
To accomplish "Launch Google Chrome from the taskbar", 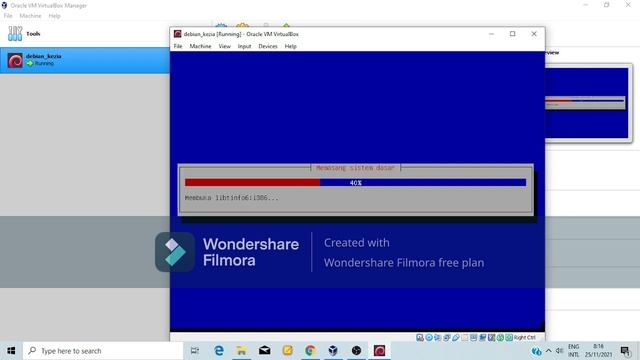I will [310, 351].
